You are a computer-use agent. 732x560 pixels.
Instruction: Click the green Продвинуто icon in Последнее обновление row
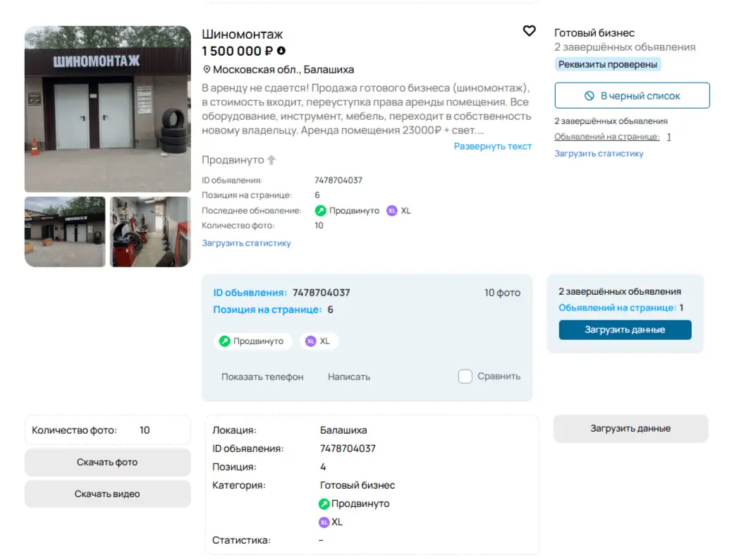321,211
